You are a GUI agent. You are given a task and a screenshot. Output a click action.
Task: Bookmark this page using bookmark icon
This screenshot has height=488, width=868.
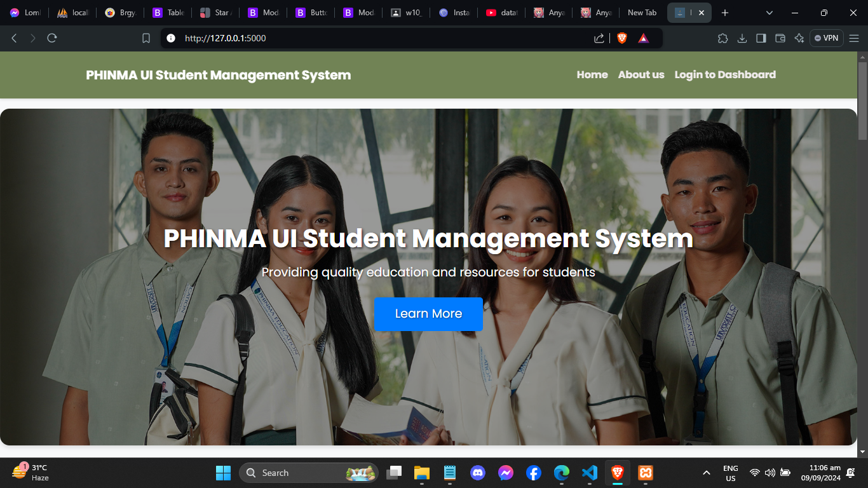coord(146,38)
